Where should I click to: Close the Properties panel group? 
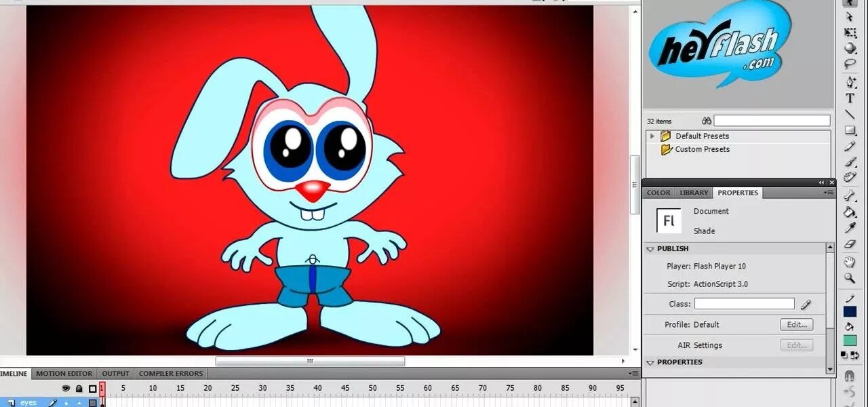click(831, 182)
